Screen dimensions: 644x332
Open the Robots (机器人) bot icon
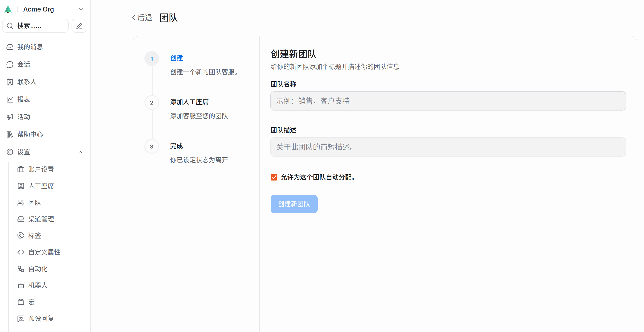pyautogui.click(x=21, y=285)
